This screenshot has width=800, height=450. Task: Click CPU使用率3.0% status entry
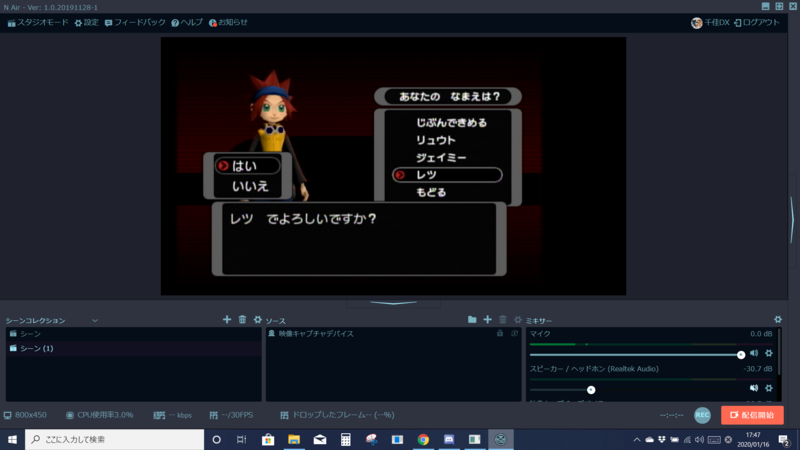coord(100,415)
